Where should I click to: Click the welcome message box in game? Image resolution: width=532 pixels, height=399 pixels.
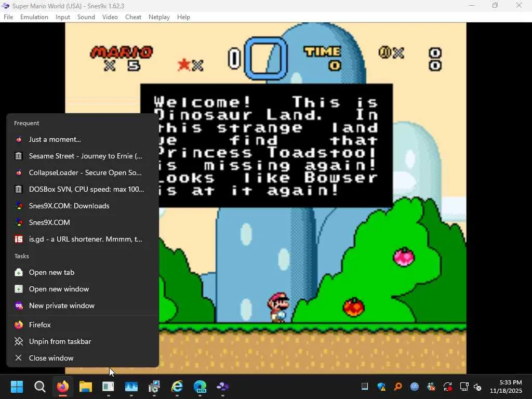click(267, 145)
